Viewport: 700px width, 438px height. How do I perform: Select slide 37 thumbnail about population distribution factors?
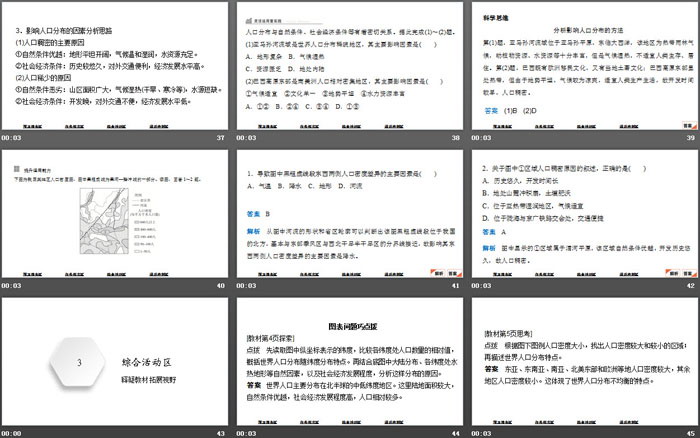(x=115, y=66)
